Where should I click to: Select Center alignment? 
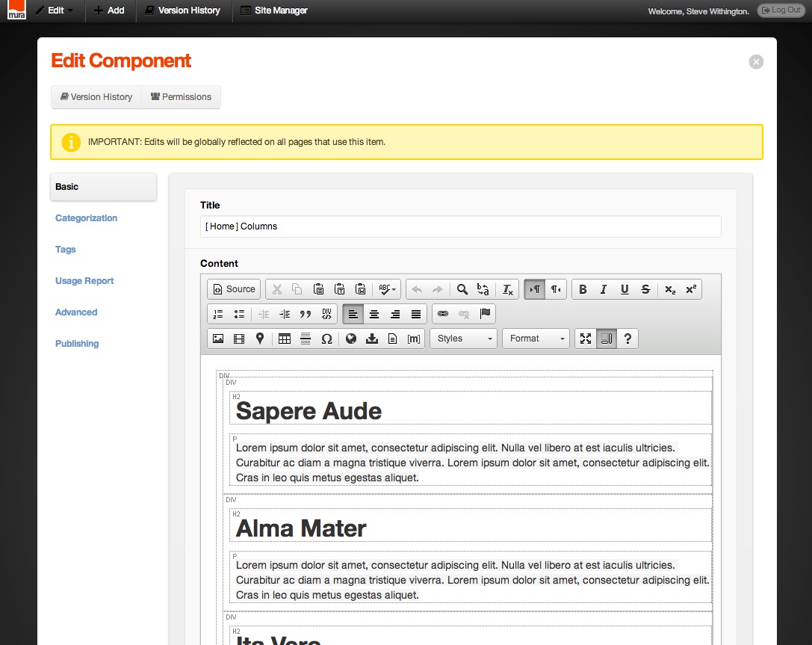374,314
